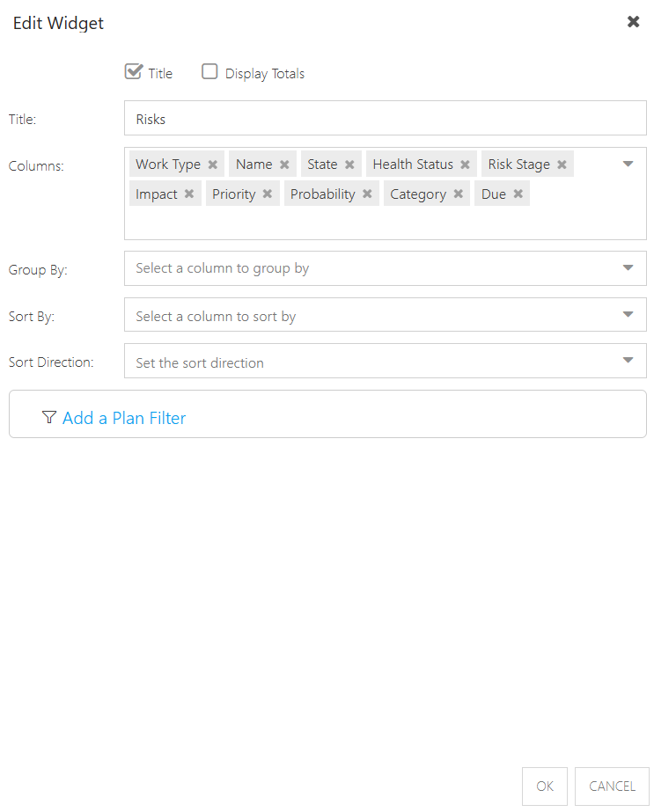Viewport: 654px width, 812px height.
Task: Remove the Due column tag
Action: pyautogui.click(x=518, y=194)
